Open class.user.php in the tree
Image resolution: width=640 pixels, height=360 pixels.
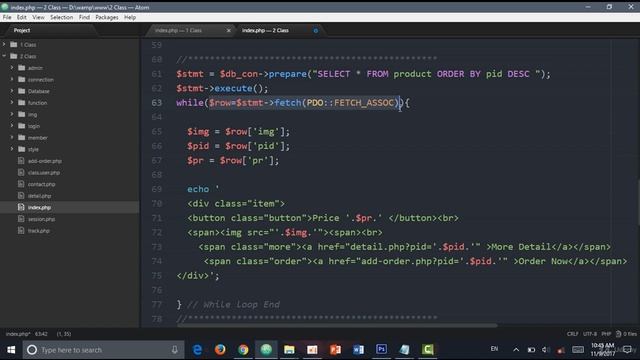click(x=44, y=173)
